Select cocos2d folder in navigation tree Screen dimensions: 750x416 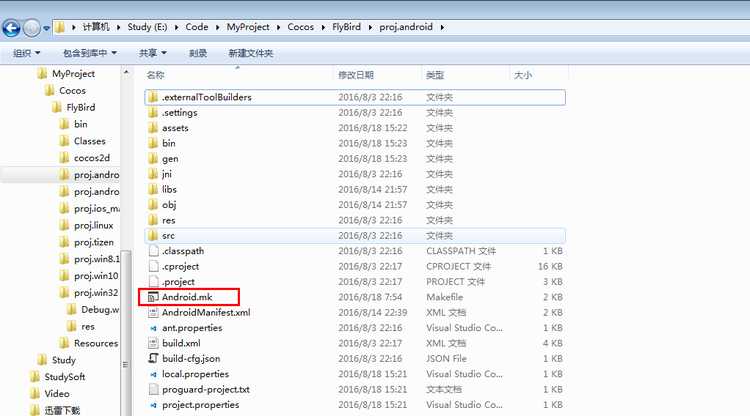click(x=92, y=158)
